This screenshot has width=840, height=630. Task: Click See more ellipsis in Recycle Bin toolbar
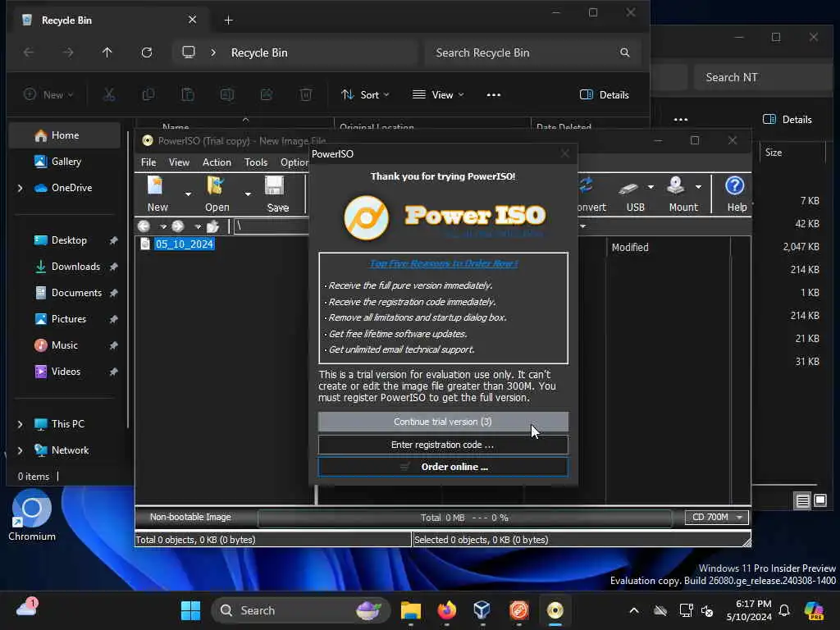493,95
